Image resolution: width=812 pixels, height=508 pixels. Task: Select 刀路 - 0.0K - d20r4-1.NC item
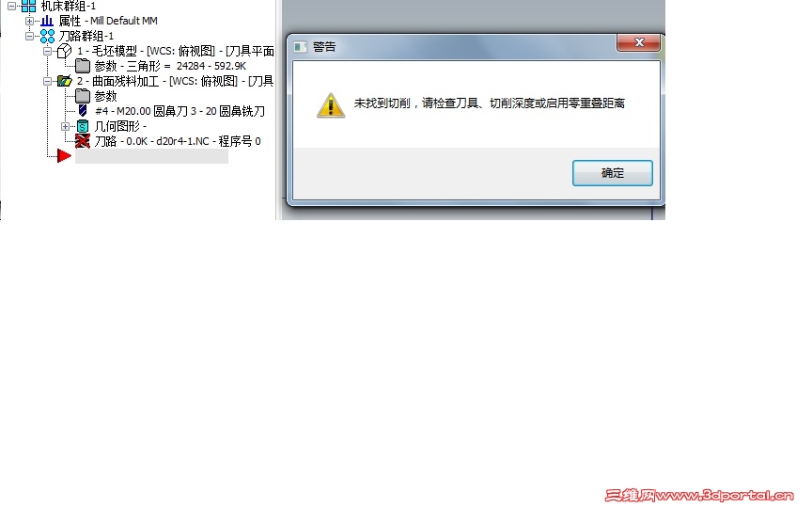point(177,141)
